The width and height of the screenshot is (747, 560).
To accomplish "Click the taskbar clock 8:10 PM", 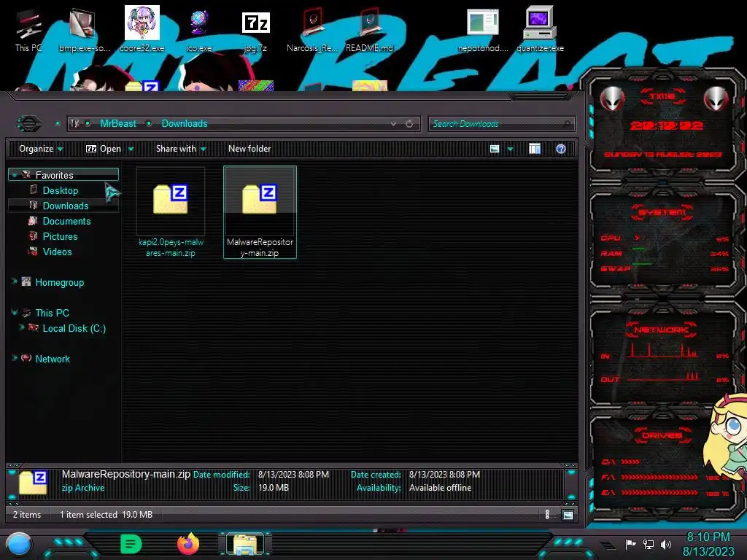I will (x=708, y=537).
